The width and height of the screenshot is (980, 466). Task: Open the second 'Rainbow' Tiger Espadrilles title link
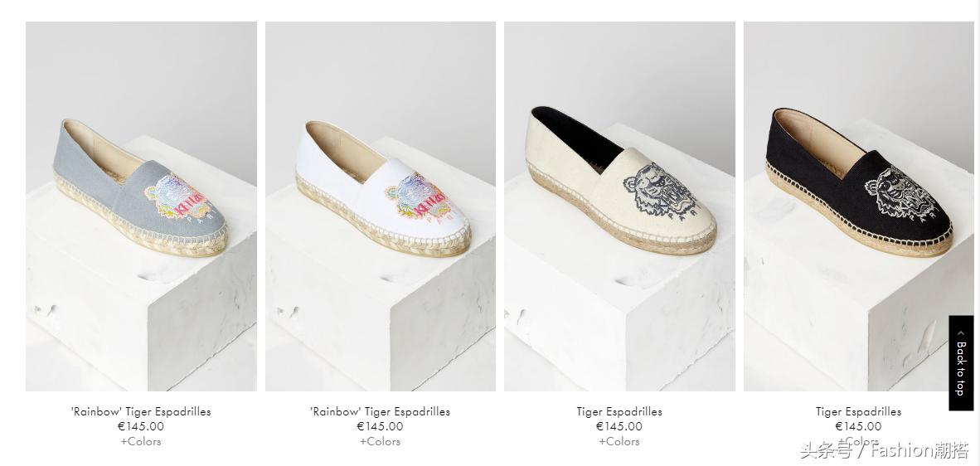[380, 411]
